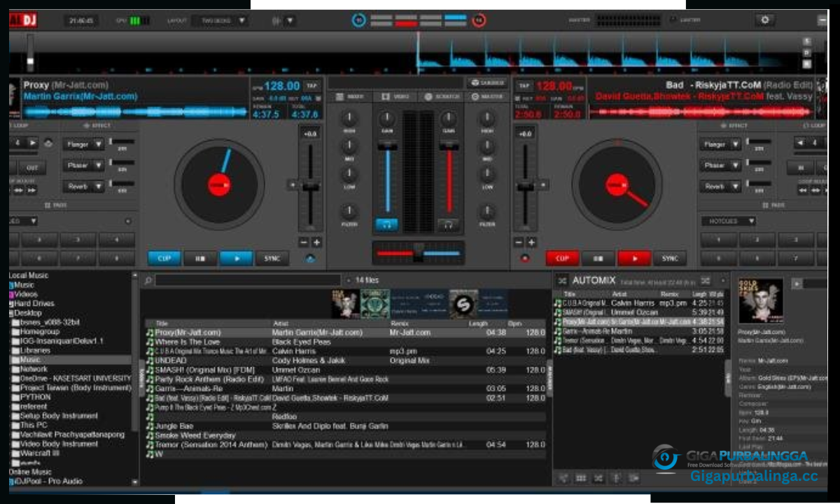
Task: Switch to the MASTER tab
Action: pos(488,97)
